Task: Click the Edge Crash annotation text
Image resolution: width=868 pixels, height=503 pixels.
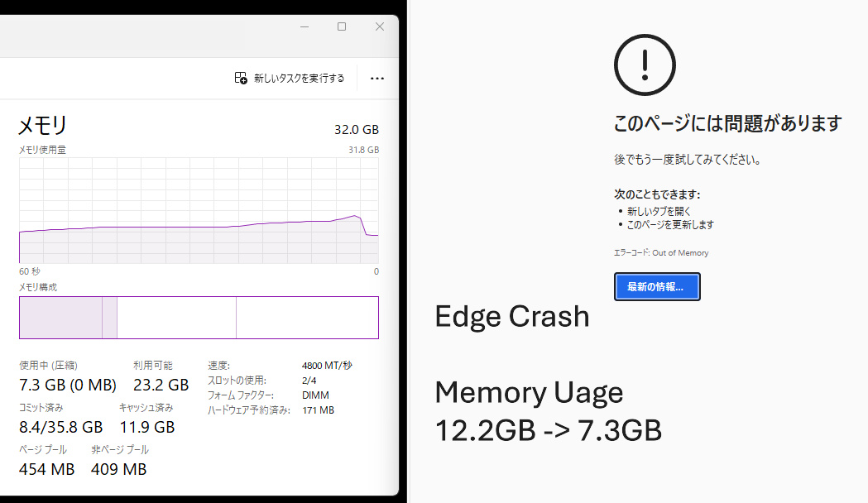Action: point(511,316)
